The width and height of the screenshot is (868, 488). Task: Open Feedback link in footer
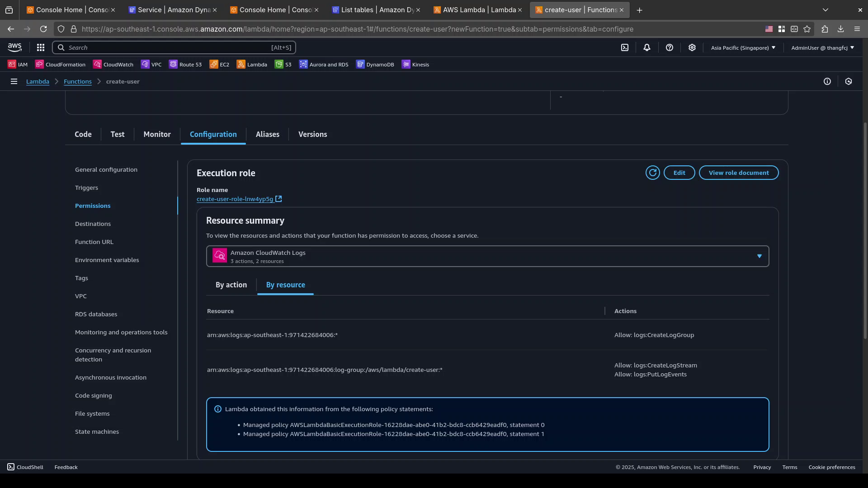click(x=66, y=467)
